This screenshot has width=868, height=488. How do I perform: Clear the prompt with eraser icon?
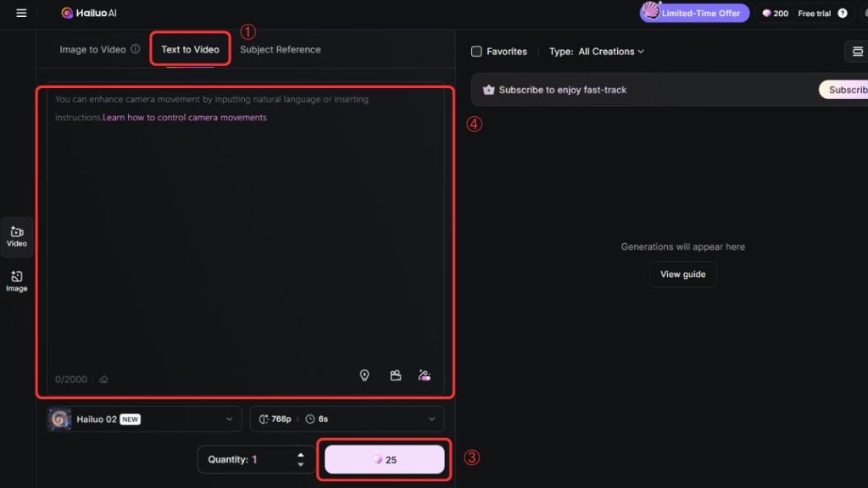pyautogui.click(x=103, y=380)
